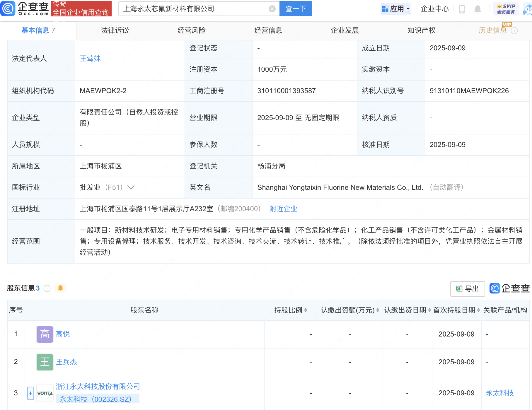Viewport: 532px width, 410px height.
Task: Open legal representative 王莺妹 link
Action: point(90,59)
